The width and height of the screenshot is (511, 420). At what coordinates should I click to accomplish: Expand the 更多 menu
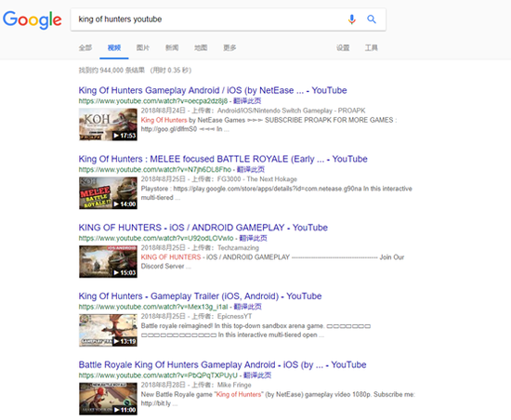coord(229,48)
